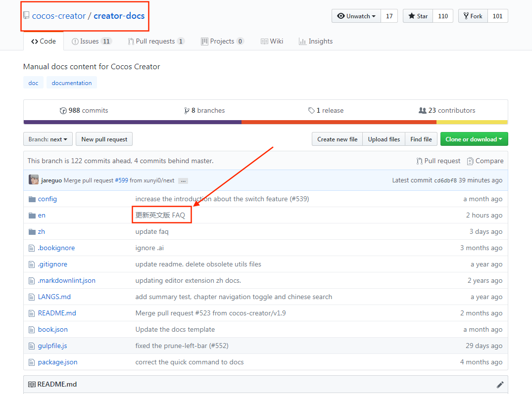Click the README.md header book icon

click(x=32, y=385)
